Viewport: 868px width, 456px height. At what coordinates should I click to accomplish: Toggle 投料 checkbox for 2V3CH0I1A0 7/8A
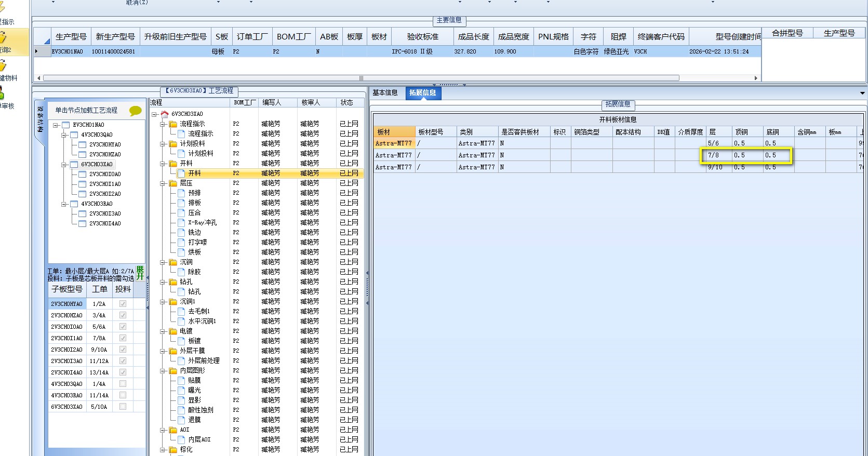[123, 338]
